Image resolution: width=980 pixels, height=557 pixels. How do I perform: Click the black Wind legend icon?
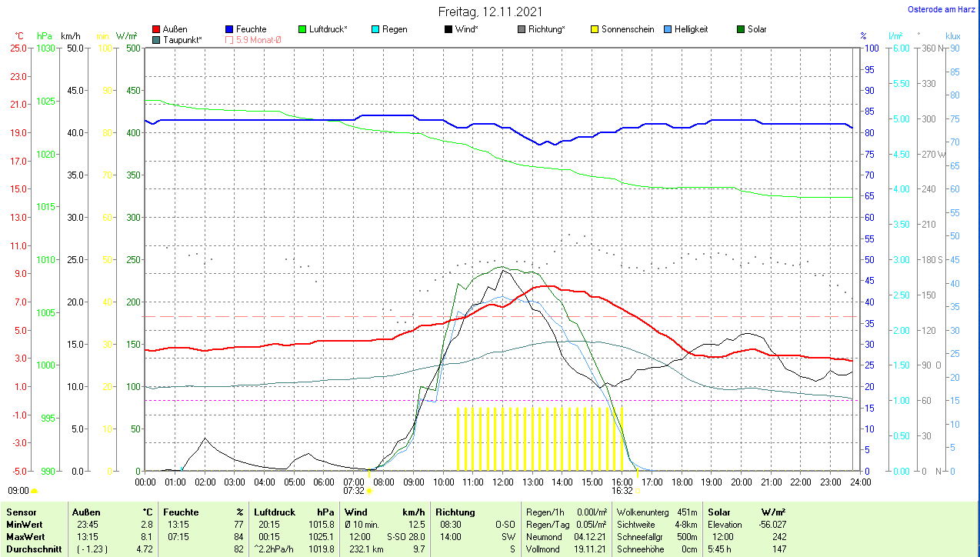tap(448, 29)
